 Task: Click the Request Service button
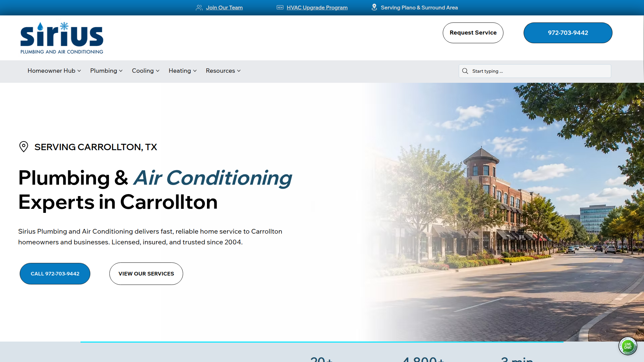473,33
